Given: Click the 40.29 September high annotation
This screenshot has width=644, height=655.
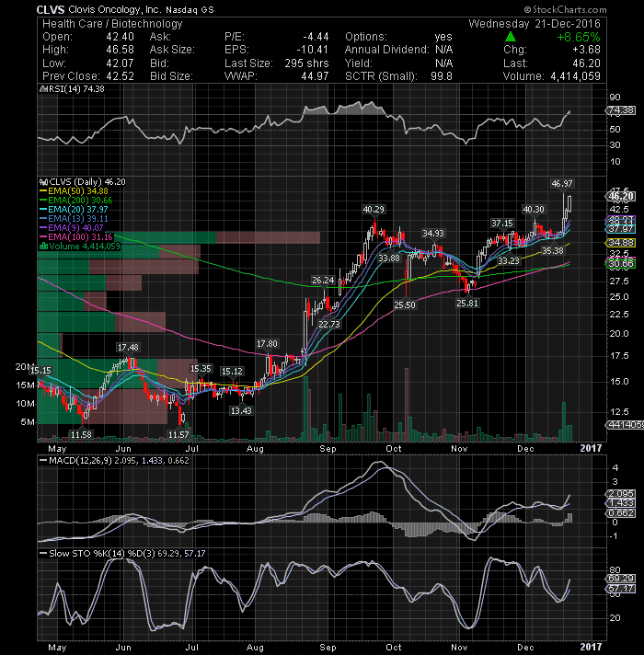Looking at the screenshot, I should point(374,209).
